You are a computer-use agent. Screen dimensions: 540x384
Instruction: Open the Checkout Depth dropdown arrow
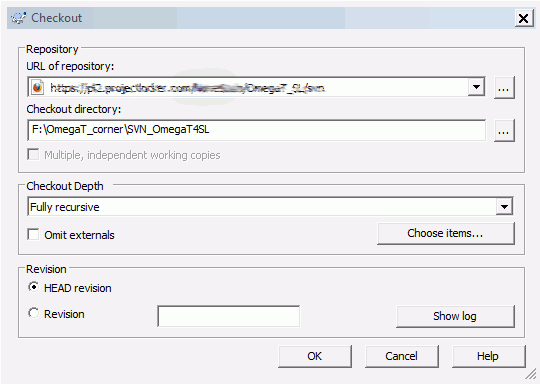[504, 207]
